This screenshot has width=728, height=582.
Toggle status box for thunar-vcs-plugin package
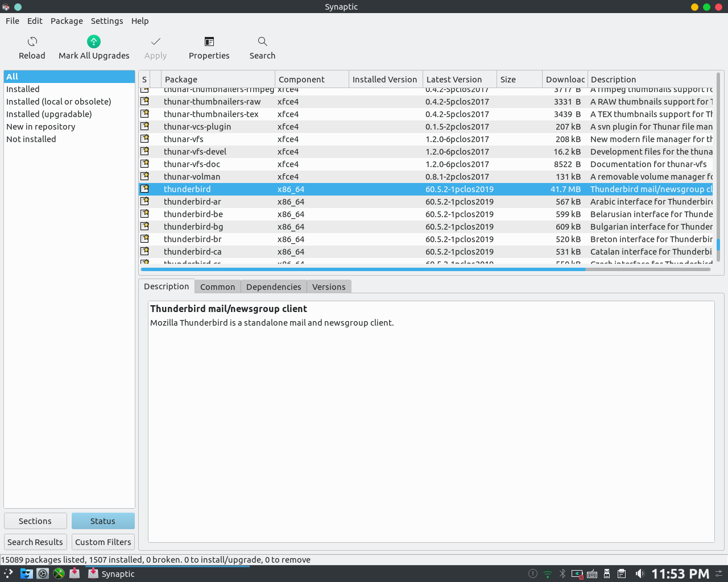click(144, 126)
